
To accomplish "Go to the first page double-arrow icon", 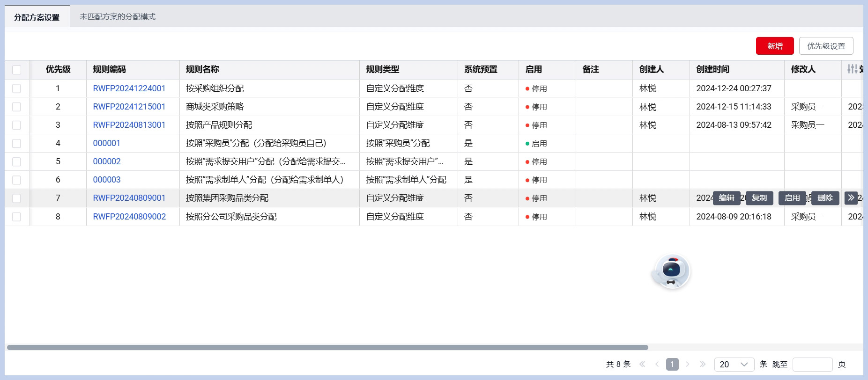I will [642, 364].
